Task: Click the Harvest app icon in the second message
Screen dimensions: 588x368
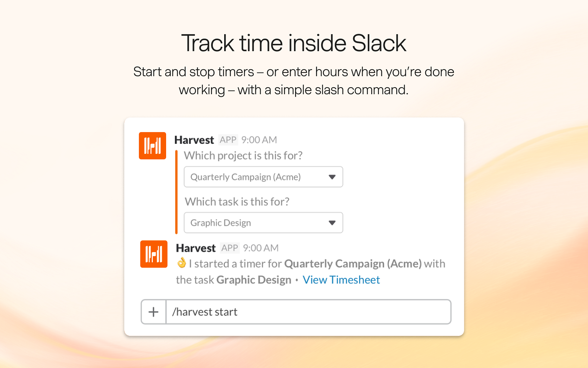Action: pyautogui.click(x=154, y=254)
